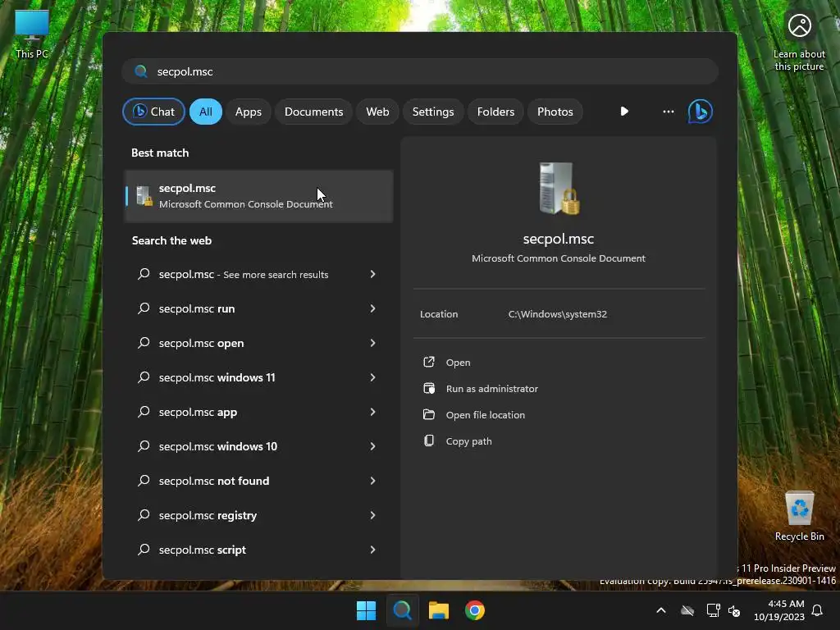Expand the 'secpol.msc run' suggestion chevron
Viewport: 840px width, 630px height.
coord(373,308)
